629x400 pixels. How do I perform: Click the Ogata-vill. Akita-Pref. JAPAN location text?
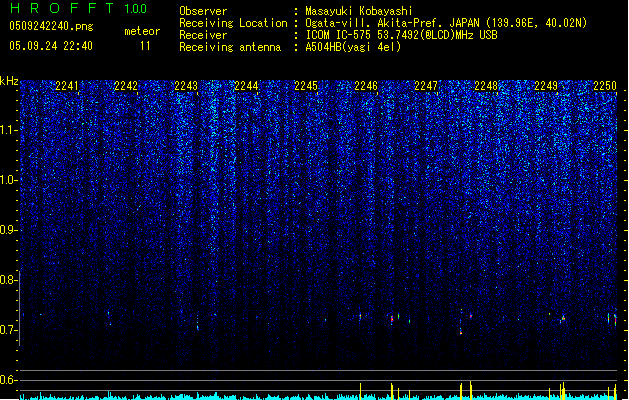(x=446, y=23)
